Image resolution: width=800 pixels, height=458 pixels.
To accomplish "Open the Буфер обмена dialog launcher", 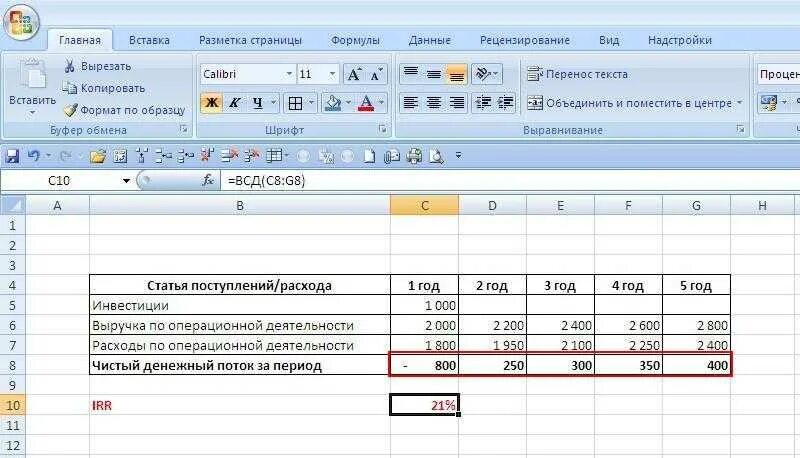I will tap(184, 130).
